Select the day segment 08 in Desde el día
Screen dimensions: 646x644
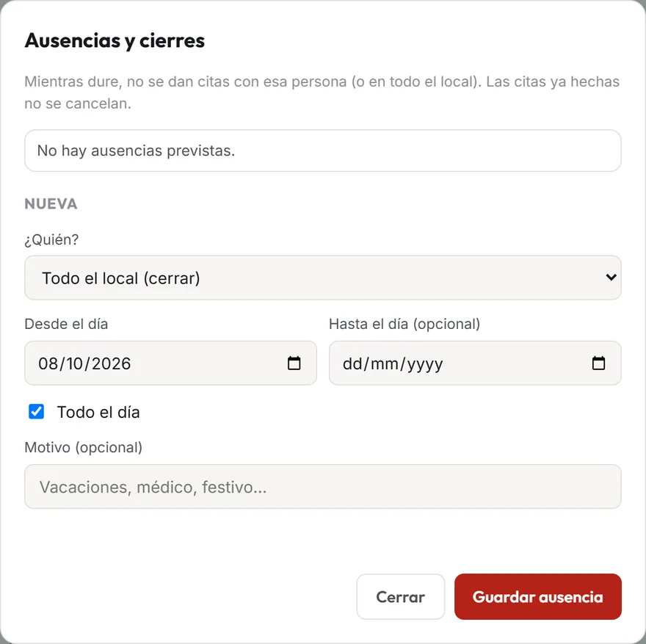coord(48,363)
